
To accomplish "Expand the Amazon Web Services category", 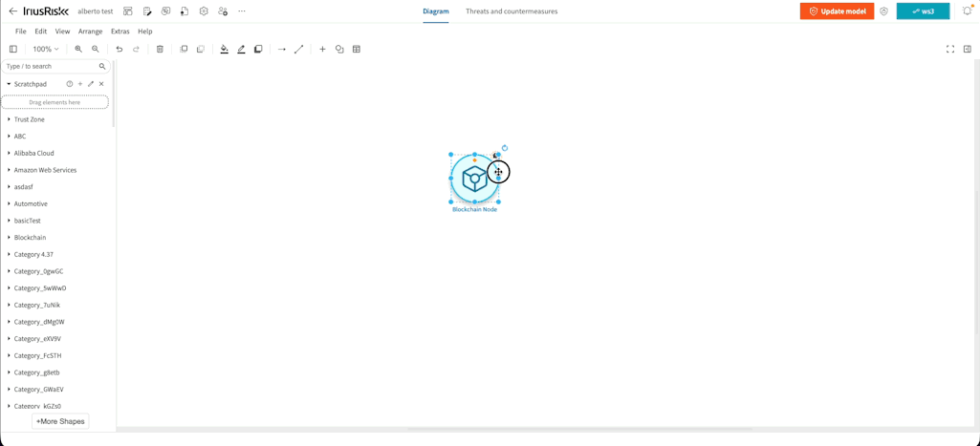I will 45,170.
